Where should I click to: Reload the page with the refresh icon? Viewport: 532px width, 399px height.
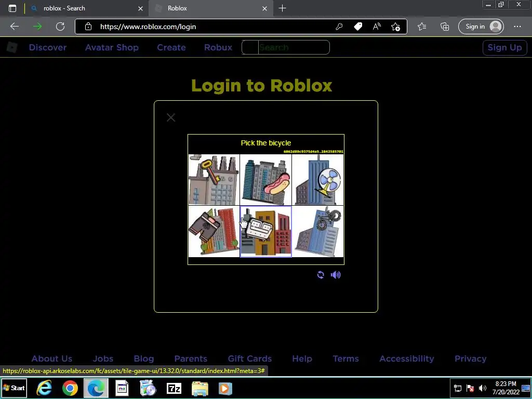click(x=60, y=26)
